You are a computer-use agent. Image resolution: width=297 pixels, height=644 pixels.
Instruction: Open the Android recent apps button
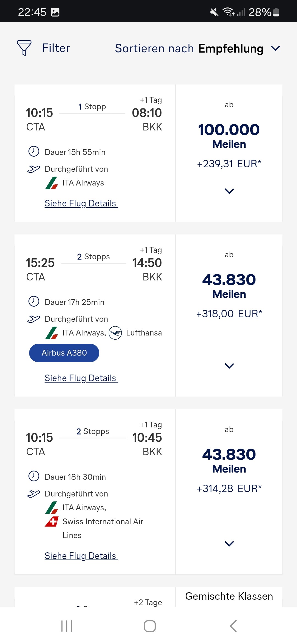click(67, 626)
